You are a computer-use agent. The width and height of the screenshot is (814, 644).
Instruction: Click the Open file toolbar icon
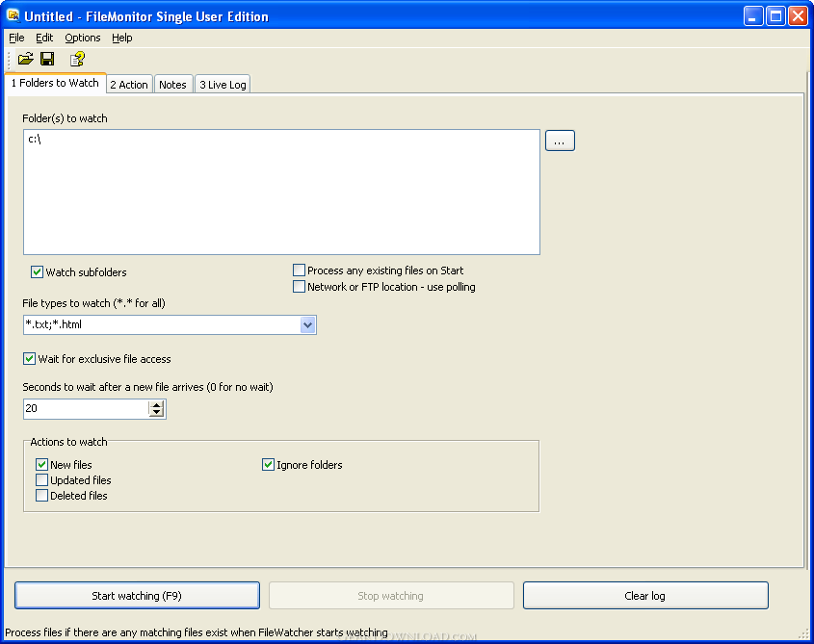point(26,59)
